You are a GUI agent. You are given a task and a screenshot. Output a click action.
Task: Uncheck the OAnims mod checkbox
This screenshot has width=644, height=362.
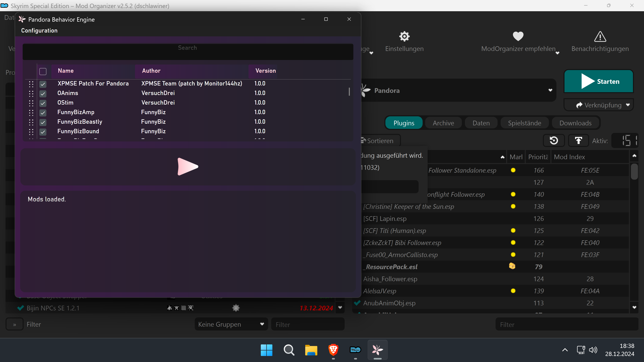click(x=43, y=94)
